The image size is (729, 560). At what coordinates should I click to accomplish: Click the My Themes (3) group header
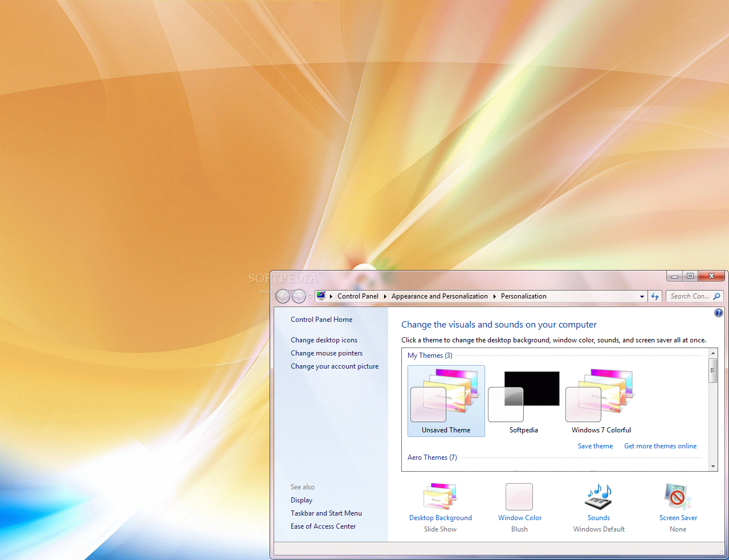(x=430, y=355)
